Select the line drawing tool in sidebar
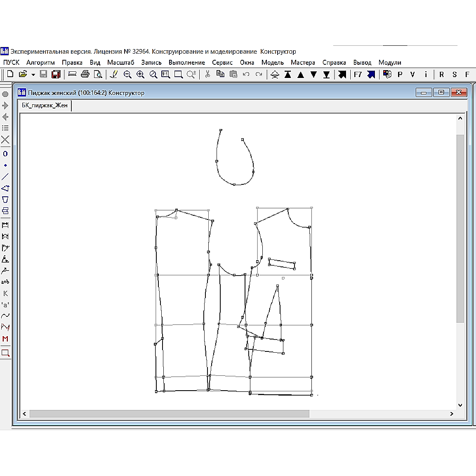 [x=5, y=177]
